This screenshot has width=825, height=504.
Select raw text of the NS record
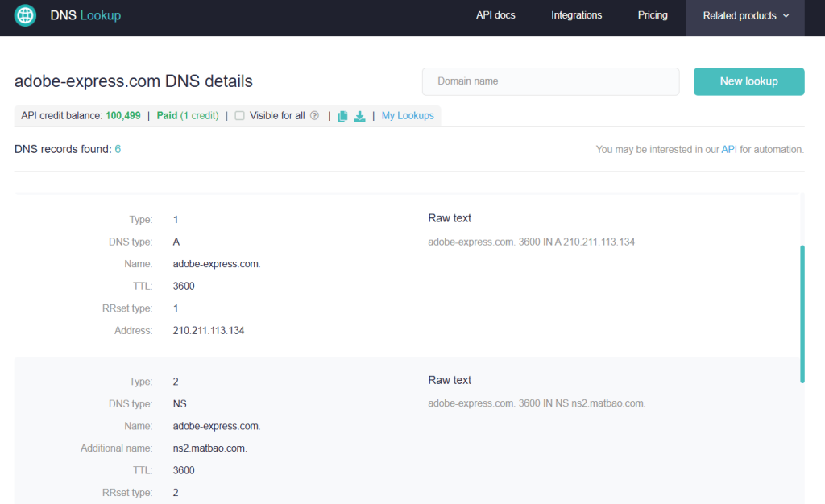[537, 403]
